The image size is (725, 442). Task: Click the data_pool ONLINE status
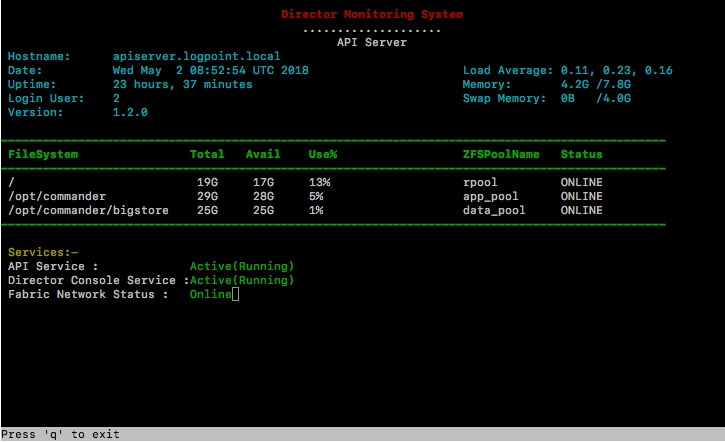pos(581,211)
